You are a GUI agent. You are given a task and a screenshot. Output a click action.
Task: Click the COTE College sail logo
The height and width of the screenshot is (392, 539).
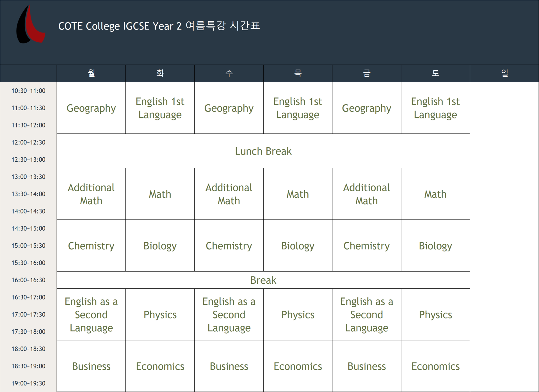click(x=31, y=25)
